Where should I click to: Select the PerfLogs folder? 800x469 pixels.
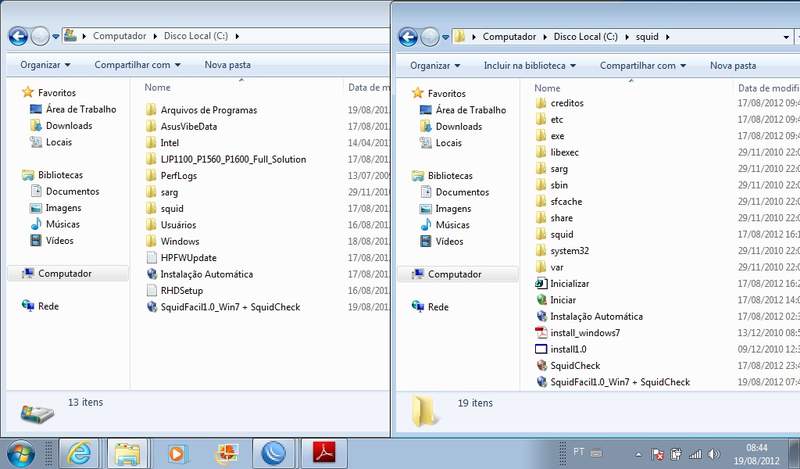pyautogui.click(x=179, y=176)
